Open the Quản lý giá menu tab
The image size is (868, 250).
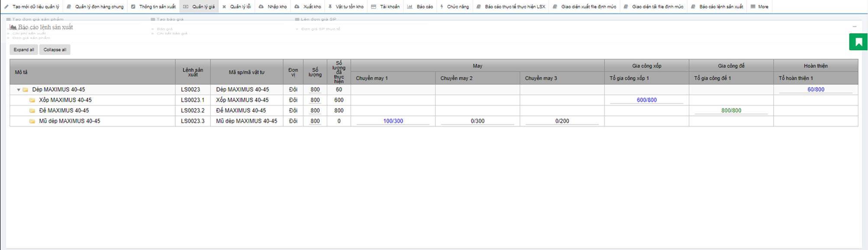[x=199, y=7]
